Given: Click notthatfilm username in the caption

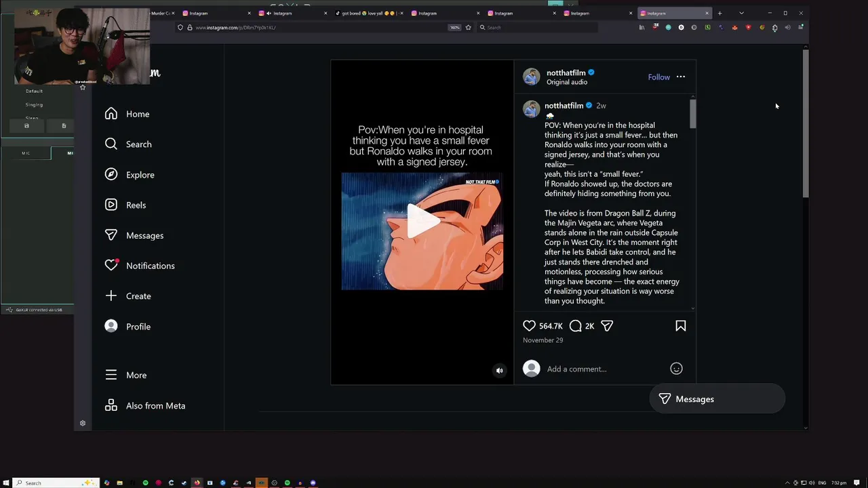Looking at the screenshot, I should [x=564, y=106].
